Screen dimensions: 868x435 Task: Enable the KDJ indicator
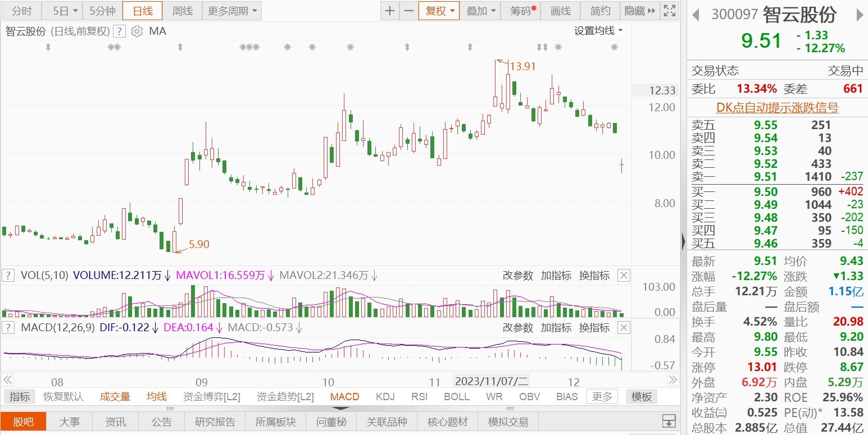point(385,397)
